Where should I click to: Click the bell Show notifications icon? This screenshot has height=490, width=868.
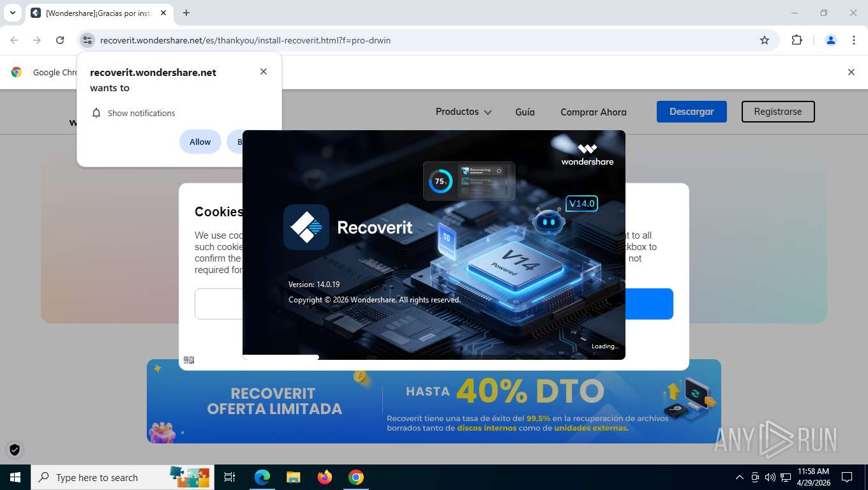(x=96, y=113)
